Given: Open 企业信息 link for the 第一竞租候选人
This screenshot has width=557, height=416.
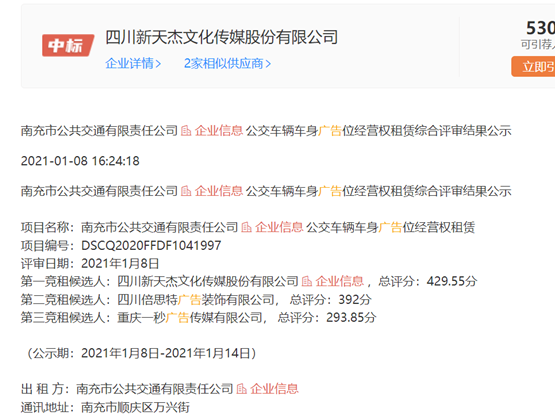Looking at the screenshot, I should coord(340,281).
